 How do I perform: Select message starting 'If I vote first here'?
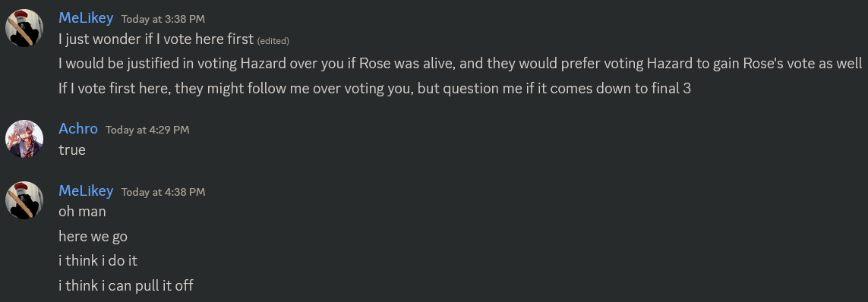(x=375, y=88)
